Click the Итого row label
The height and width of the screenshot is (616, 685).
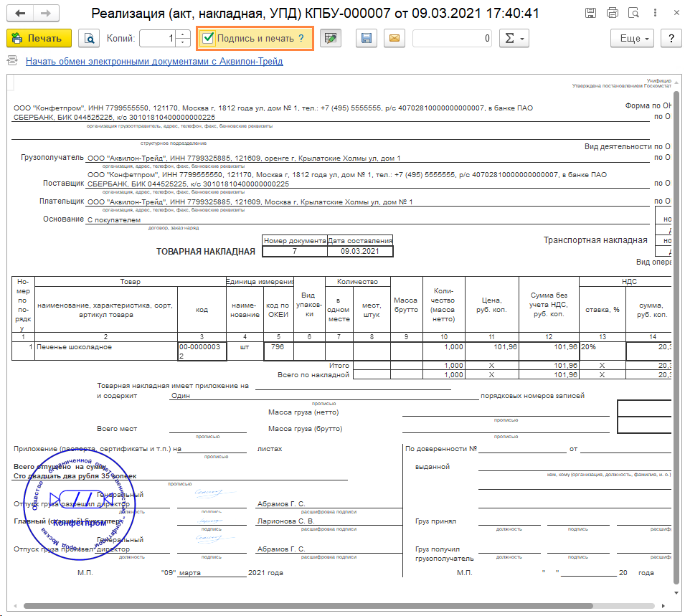point(339,366)
